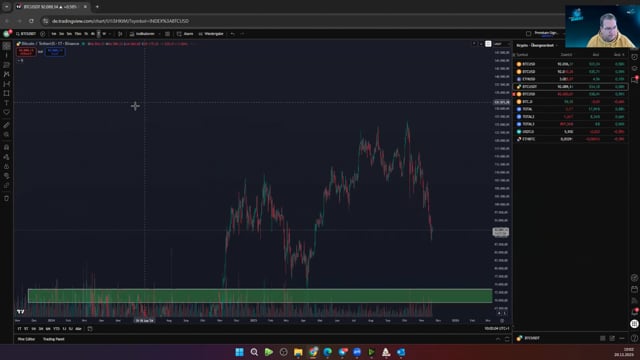Open the Fibonacci retracement tool group
Screen dimensions: 640x360
(7, 65)
